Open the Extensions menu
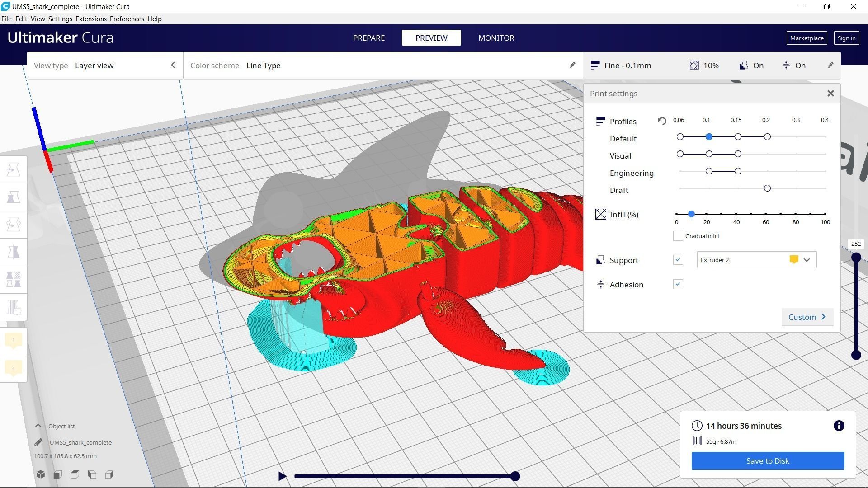 pos(91,19)
